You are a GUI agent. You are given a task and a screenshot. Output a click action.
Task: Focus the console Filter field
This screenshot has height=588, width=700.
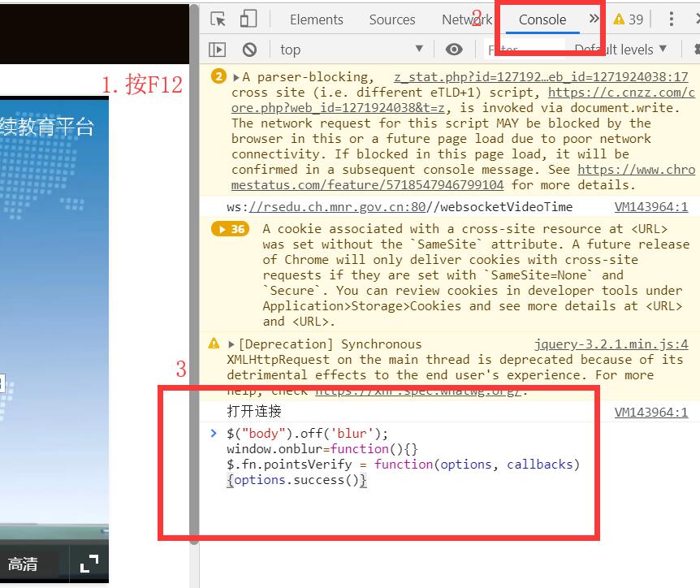525,49
